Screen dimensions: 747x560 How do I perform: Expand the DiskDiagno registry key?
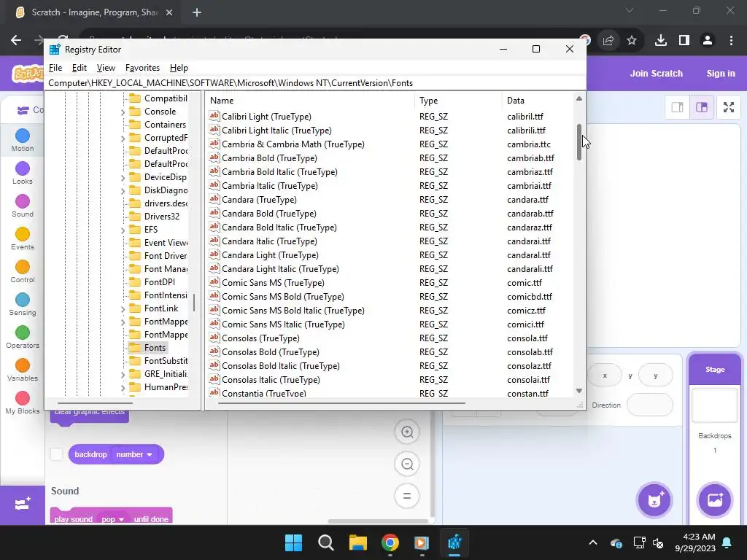pyautogui.click(x=123, y=191)
